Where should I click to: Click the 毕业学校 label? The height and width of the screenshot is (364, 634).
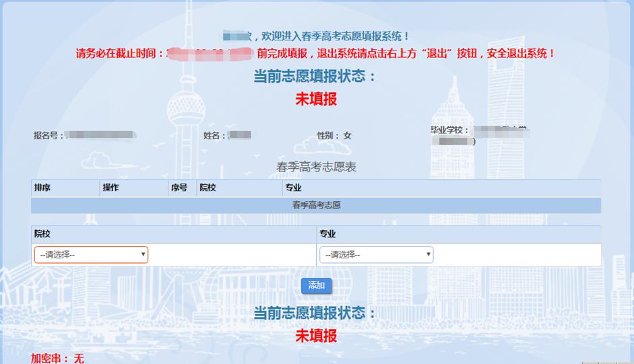(x=451, y=129)
